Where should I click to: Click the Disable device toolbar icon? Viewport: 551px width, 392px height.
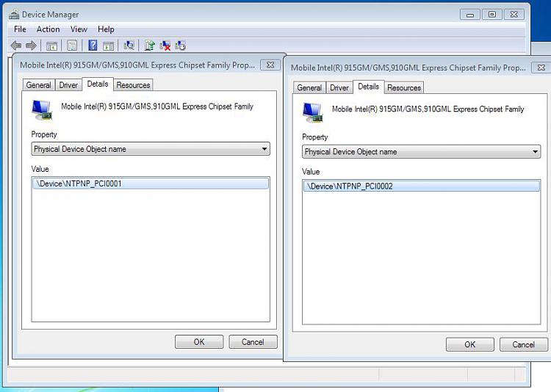coord(181,46)
